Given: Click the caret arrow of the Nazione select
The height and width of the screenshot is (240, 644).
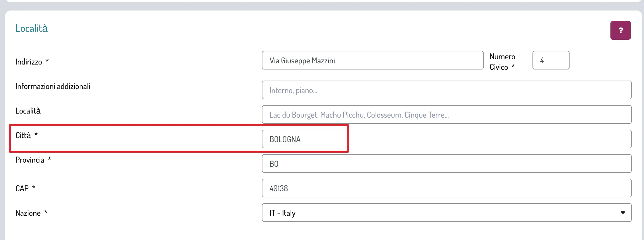Looking at the screenshot, I should pyautogui.click(x=623, y=213).
